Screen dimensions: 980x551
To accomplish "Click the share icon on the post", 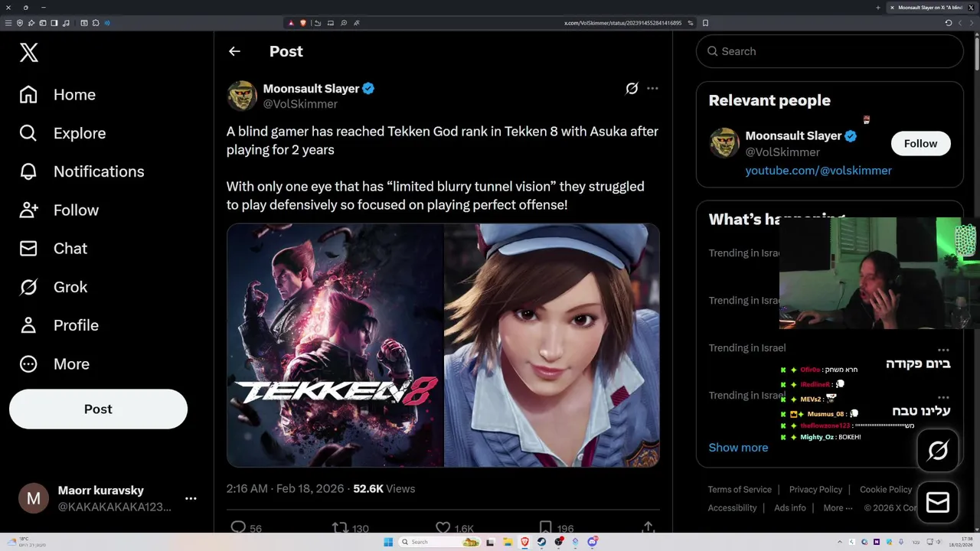I will (648, 527).
